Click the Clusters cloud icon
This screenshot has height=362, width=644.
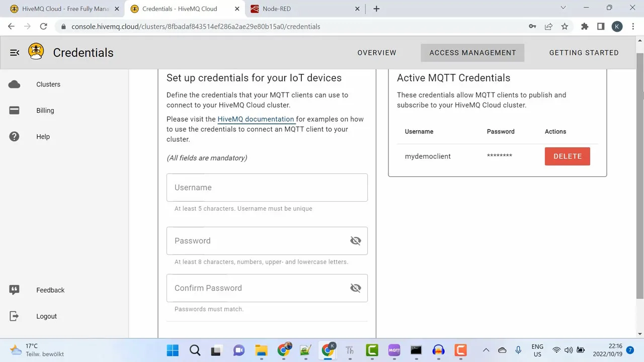[x=14, y=84]
